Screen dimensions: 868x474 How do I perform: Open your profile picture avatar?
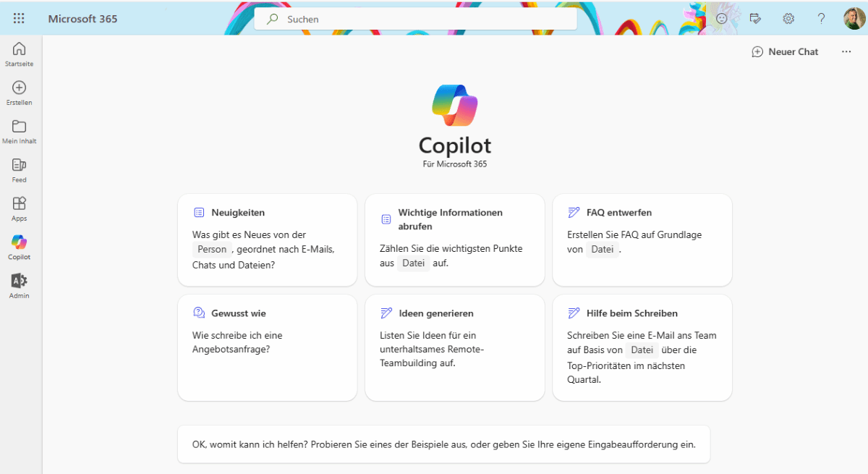849,18
